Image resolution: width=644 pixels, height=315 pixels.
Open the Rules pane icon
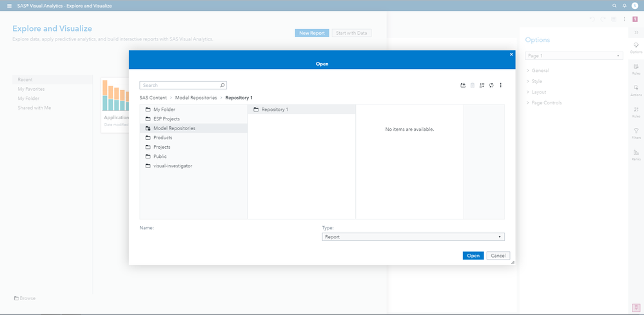click(636, 111)
